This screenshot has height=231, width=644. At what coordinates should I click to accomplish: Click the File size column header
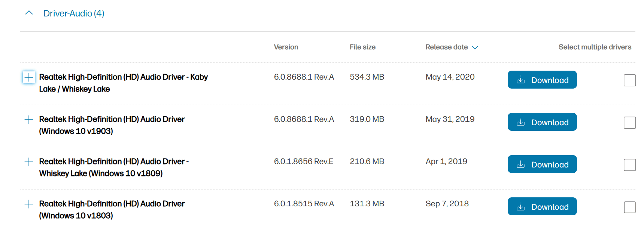[x=362, y=47]
